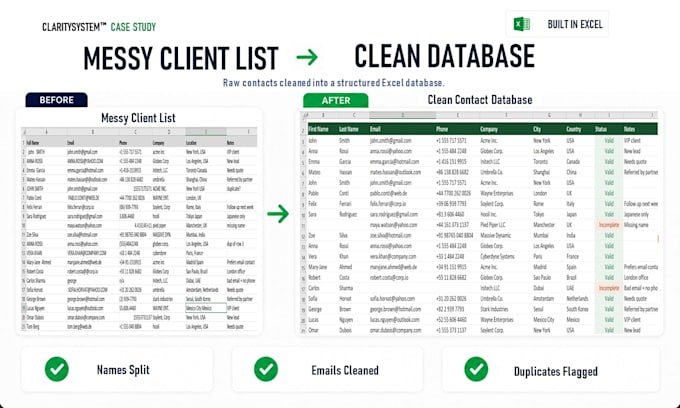Click the highlighted column letter in the clean sheet

tap(402, 115)
